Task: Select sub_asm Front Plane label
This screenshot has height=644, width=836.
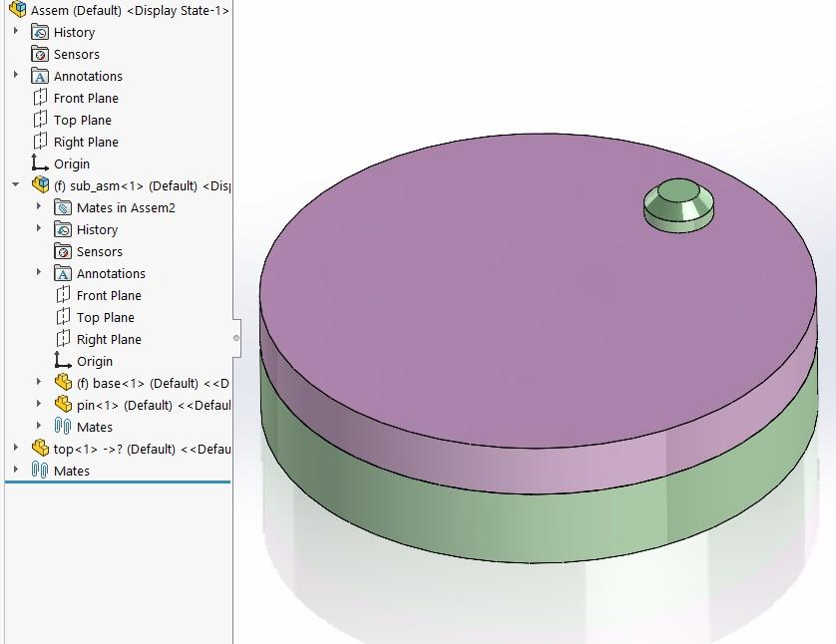Action: (109, 296)
